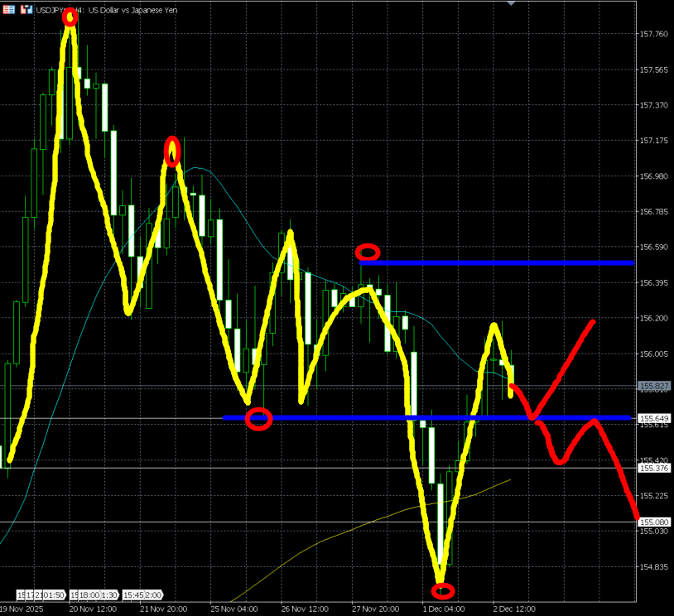Image resolution: width=674 pixels, height=616 pixels.
Task: Click the 155.080 price level label
Action: (654, 522)
